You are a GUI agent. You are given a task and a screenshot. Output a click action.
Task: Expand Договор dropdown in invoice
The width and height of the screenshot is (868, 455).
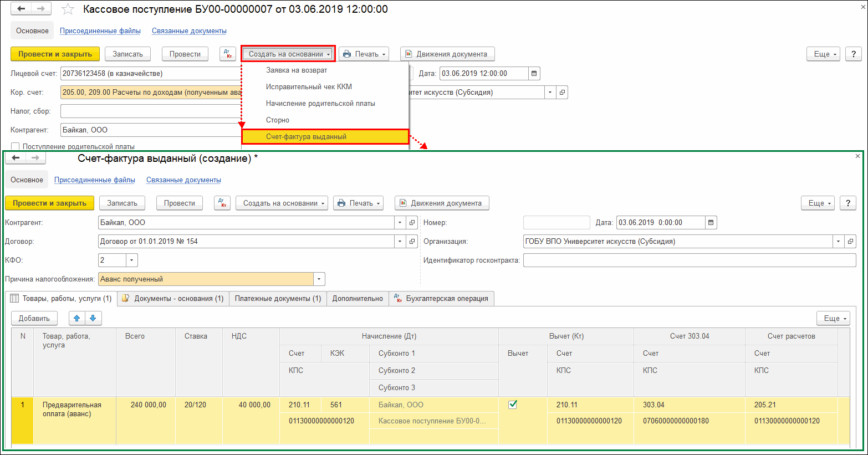click(x=400, y=241)
